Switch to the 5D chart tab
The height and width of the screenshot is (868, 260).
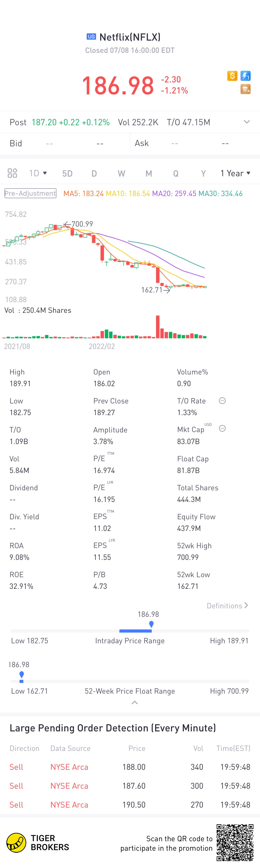[67, 173]
